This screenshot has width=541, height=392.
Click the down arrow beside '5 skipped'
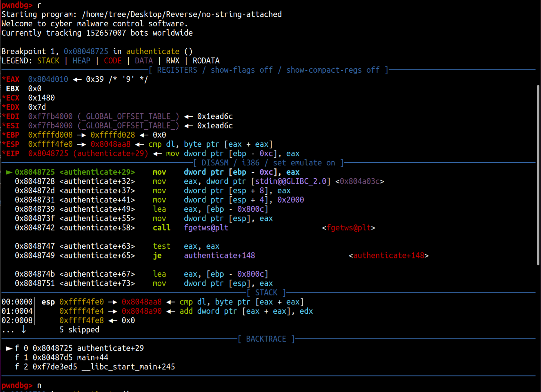pos(24,329)
